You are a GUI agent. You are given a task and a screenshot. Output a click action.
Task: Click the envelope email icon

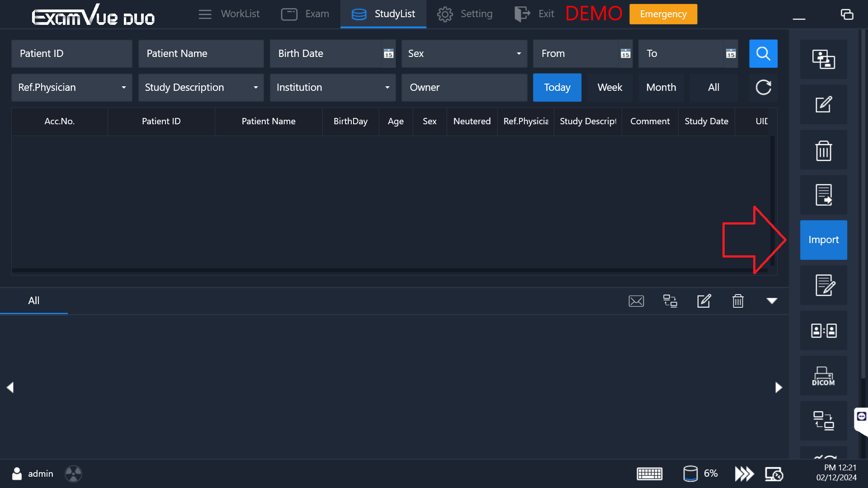tap(636, 301)
